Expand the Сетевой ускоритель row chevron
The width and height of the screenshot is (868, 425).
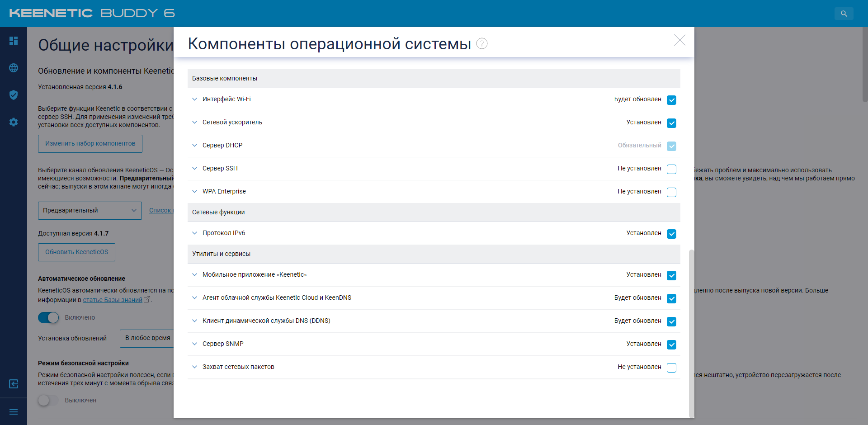[x=194, y=122]
